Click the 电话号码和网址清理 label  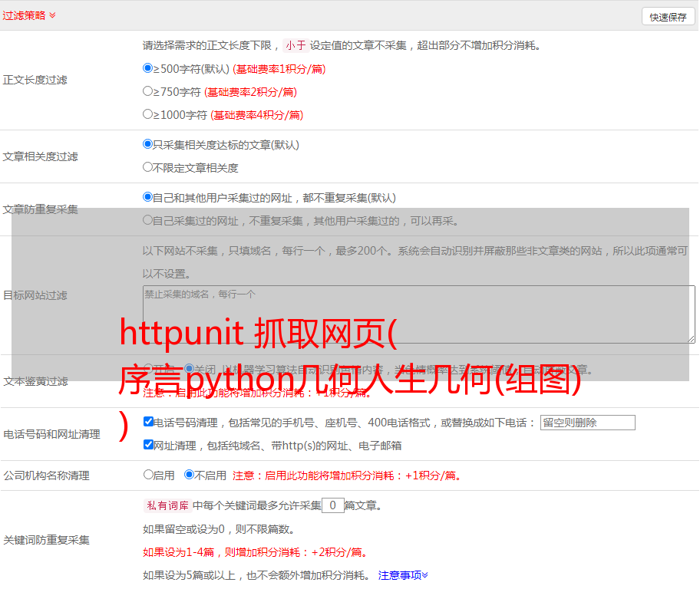pos(51,434)
